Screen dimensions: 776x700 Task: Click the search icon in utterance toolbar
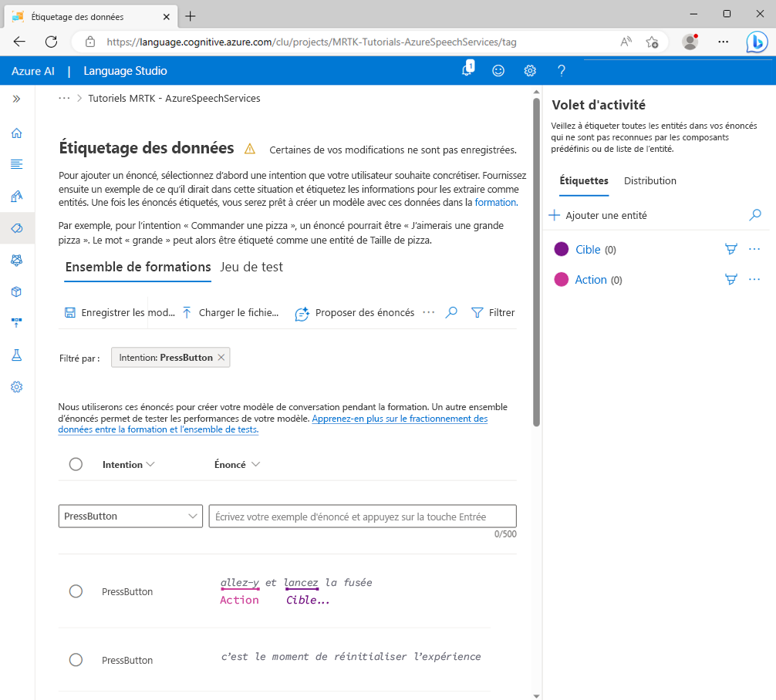click(x=450, y=313)
